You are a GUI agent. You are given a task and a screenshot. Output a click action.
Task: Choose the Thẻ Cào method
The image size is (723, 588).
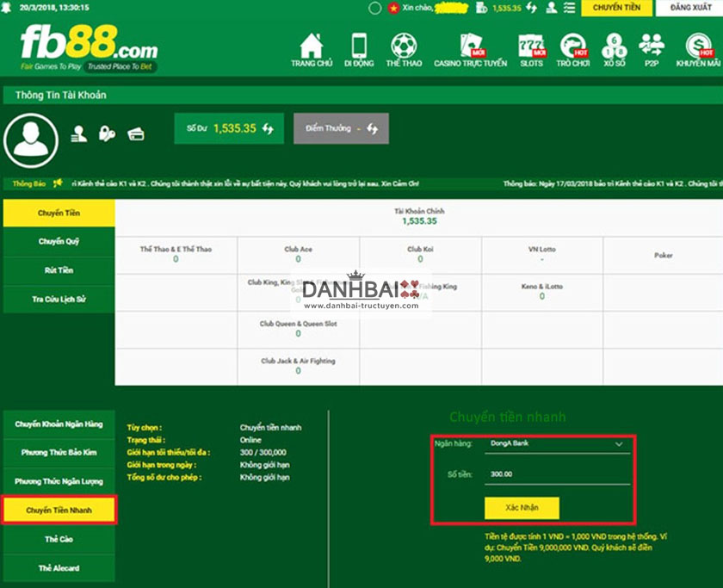point(59,539)
